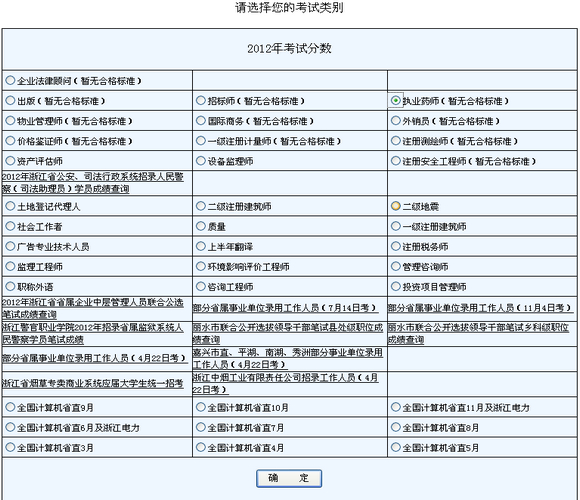Pick the 外销员 exam option
The height and width of the screenshot is (500, 580).
point(396,121)
